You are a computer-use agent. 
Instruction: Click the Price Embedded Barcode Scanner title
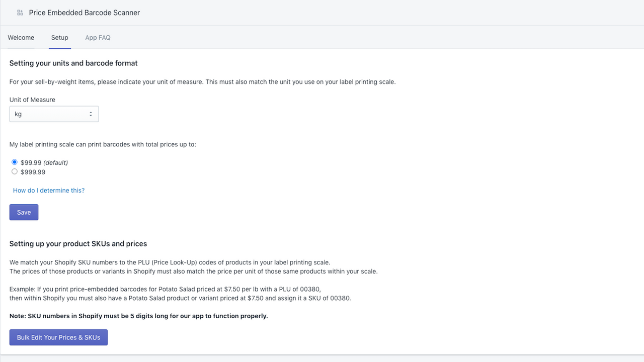click(x=84, y=12)
